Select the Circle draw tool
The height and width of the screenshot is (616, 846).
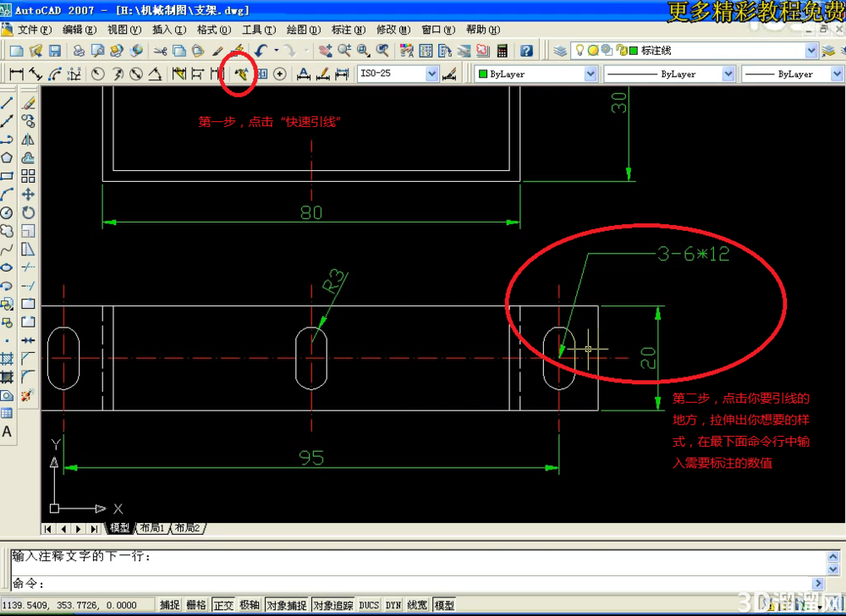pos(7,212)
